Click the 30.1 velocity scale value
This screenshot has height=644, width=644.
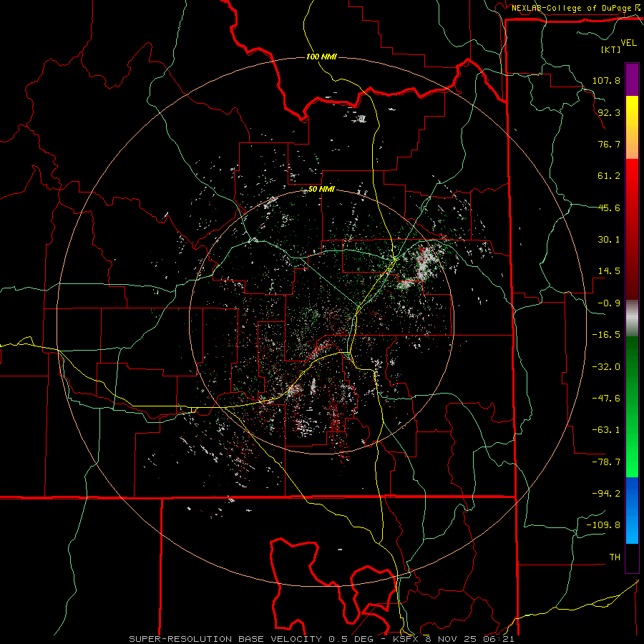tap(609, 240)
